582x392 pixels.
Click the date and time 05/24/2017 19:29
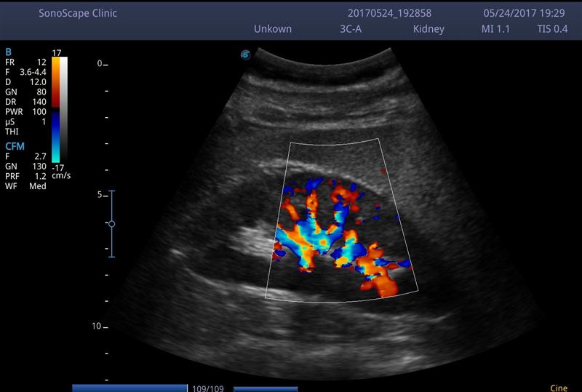tap(524, 13)
